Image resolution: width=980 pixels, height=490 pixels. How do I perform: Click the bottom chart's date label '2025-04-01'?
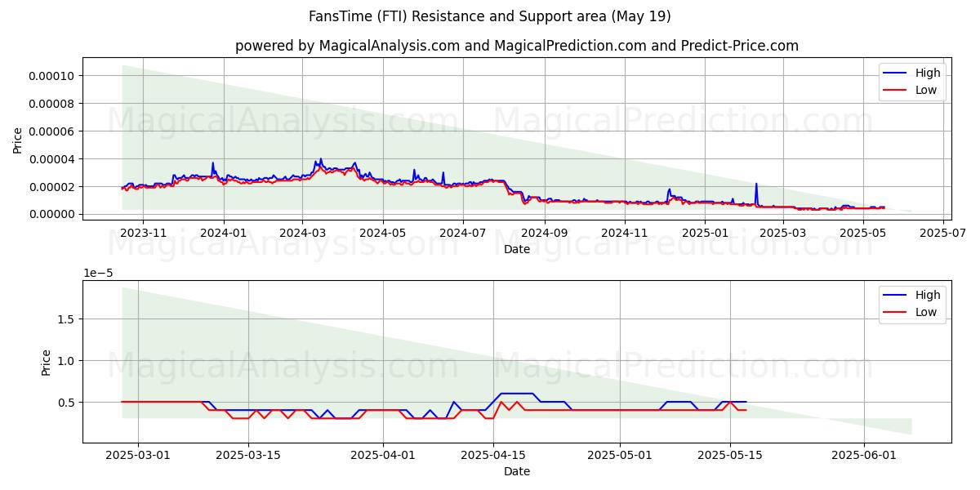pyautogui.click(x=384, y=455)
